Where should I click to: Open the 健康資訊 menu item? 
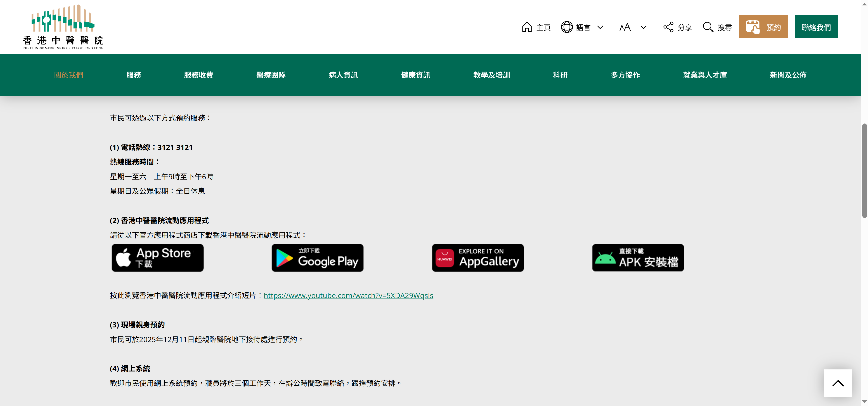[416, 75]
